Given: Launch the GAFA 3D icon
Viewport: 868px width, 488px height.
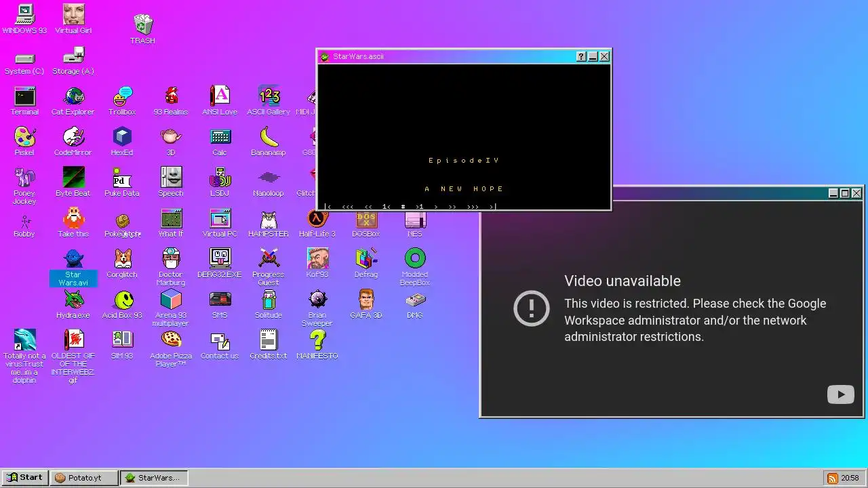Looking at the screenshot, I should (x=366, y=304).
